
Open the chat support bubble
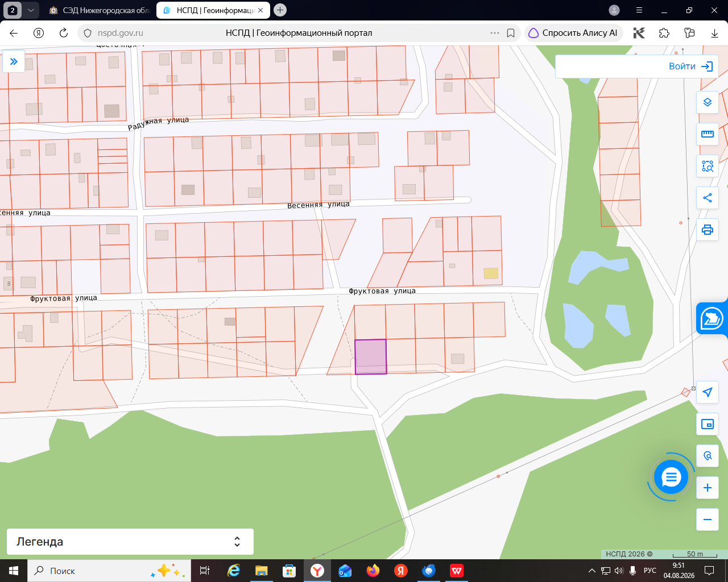(x=671, y=477)
